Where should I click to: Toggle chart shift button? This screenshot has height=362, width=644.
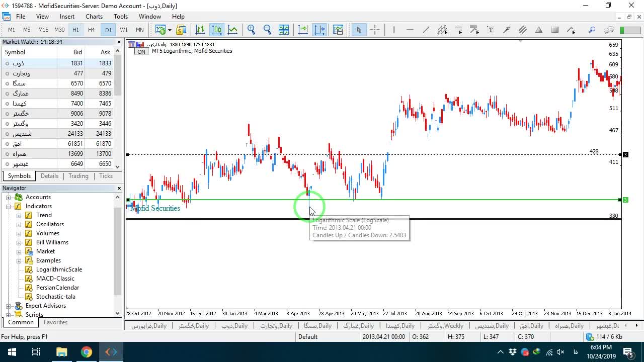[319, 30]
